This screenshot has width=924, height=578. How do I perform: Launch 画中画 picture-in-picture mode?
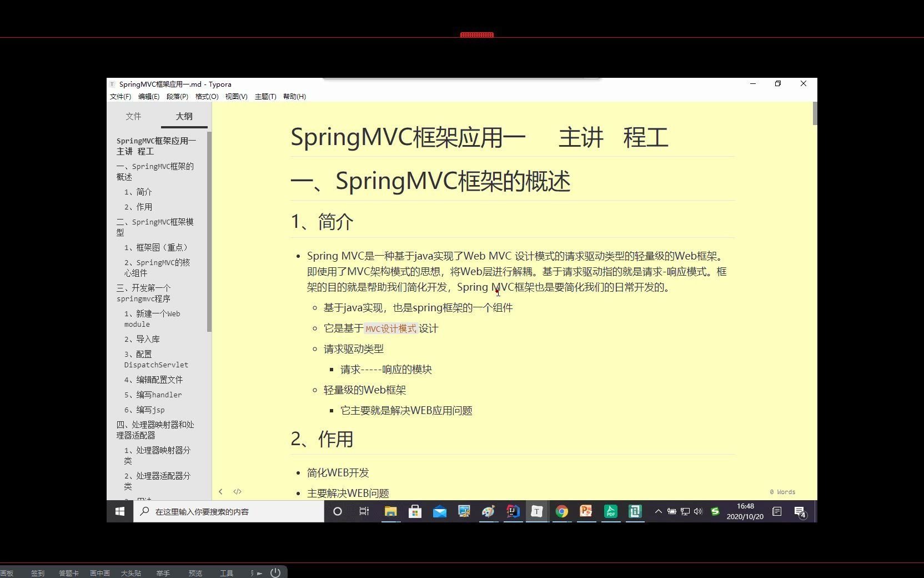tap(99, 572)
